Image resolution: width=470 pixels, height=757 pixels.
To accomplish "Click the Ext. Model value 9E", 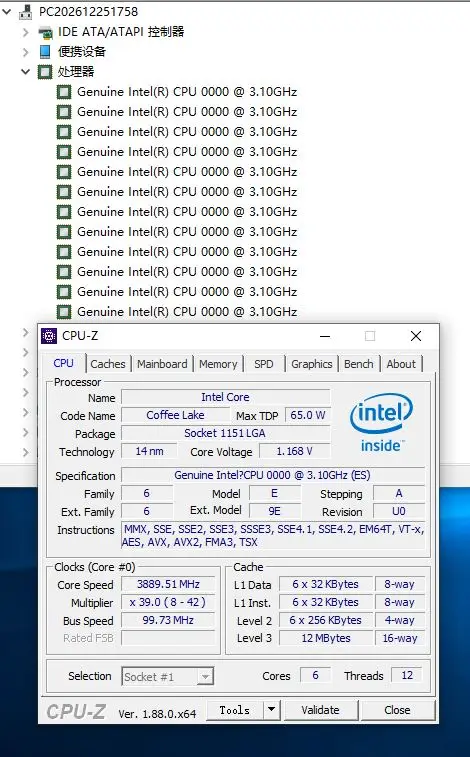I will click(275, 511).
